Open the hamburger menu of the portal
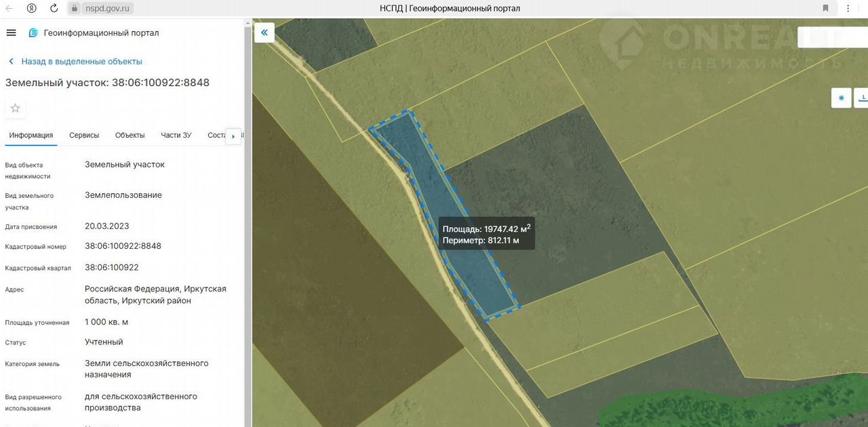 point(11,33)
